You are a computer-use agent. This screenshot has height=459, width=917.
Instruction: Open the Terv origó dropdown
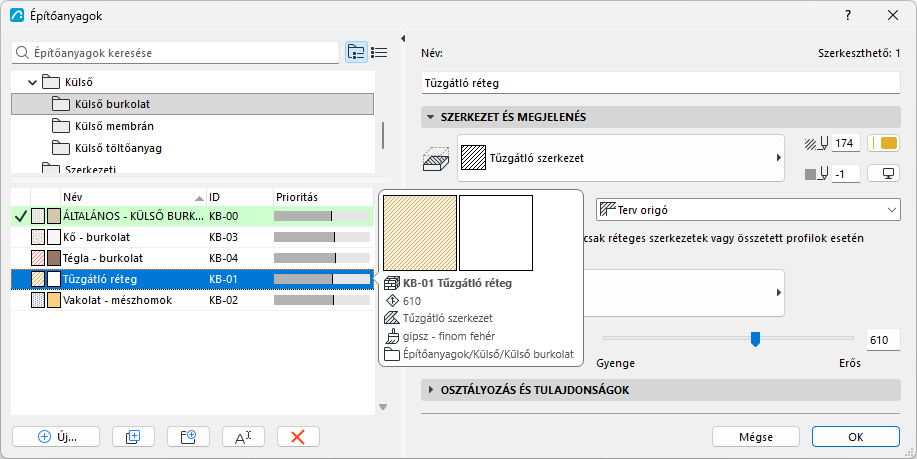click(x=748, y=209)
